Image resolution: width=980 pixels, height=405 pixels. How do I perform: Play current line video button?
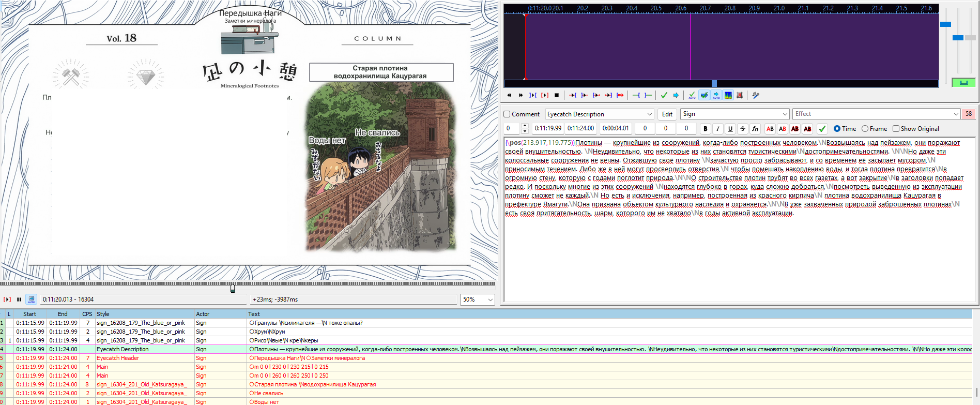7,299
